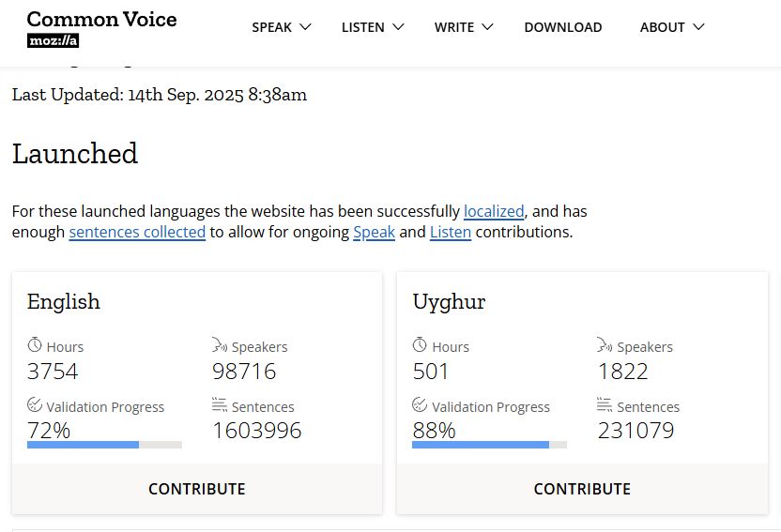Open the LISTEN navigation item
The image size is (781, 532).
point(363,27)
